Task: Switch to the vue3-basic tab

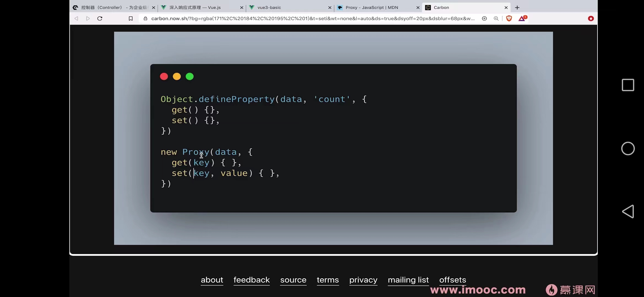Action: click(x=269, y=7)
